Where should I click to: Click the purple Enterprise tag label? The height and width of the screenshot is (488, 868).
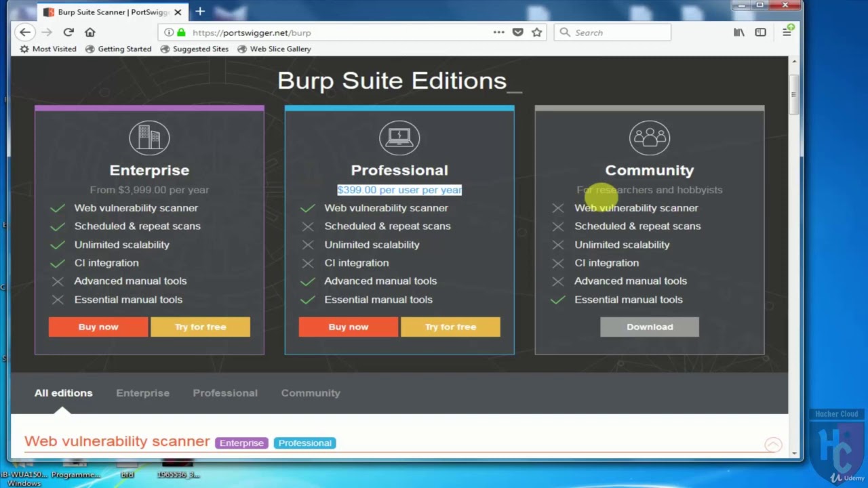pos(241,443)
